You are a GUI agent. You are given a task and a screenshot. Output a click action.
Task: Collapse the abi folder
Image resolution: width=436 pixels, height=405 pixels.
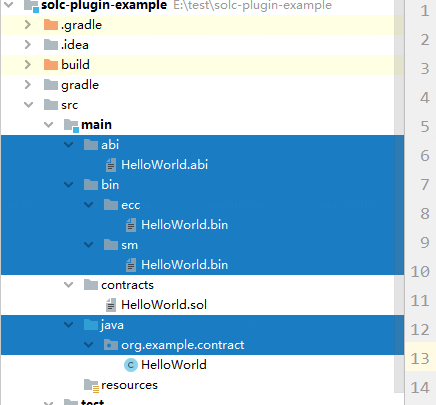coord(69,145)
